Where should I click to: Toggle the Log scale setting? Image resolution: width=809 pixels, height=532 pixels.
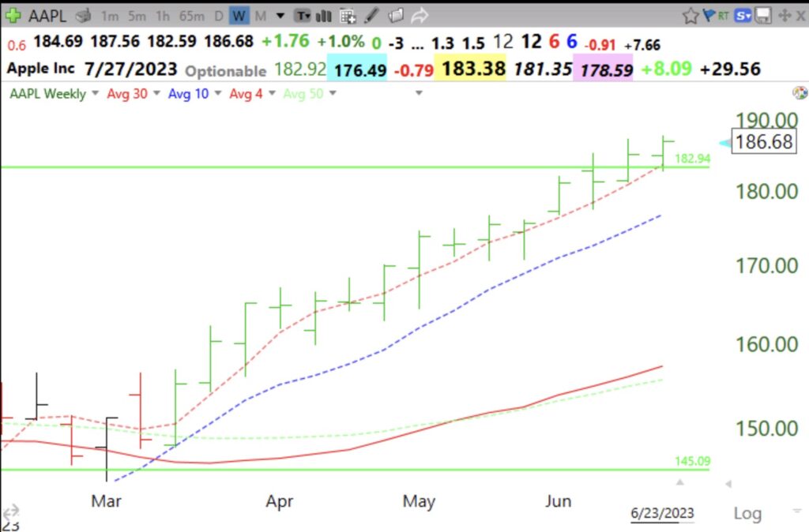point(747,514)
